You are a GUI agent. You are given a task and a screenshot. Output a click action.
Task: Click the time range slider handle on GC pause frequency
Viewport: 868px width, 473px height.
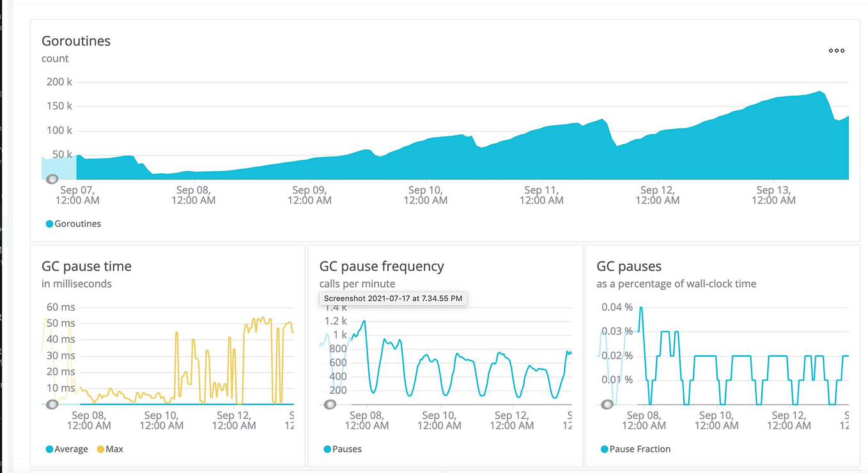pyautogui.click(x=330, y=404)
